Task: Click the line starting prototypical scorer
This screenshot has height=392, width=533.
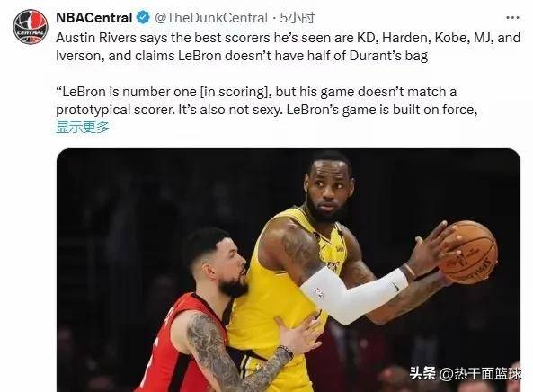Action: click(267, 110)
